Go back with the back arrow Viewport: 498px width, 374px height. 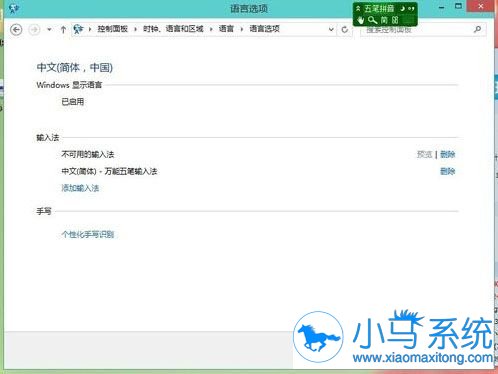[16, 30]
